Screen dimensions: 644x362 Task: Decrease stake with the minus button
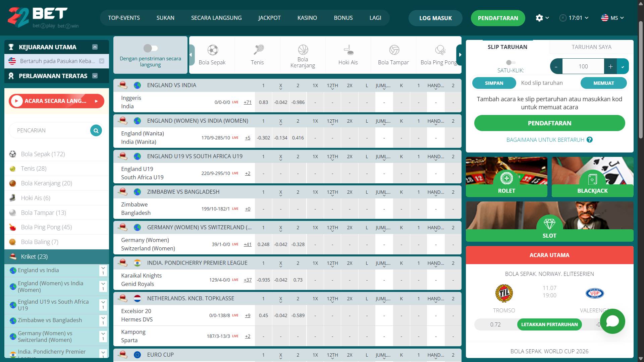click(556, 66)
